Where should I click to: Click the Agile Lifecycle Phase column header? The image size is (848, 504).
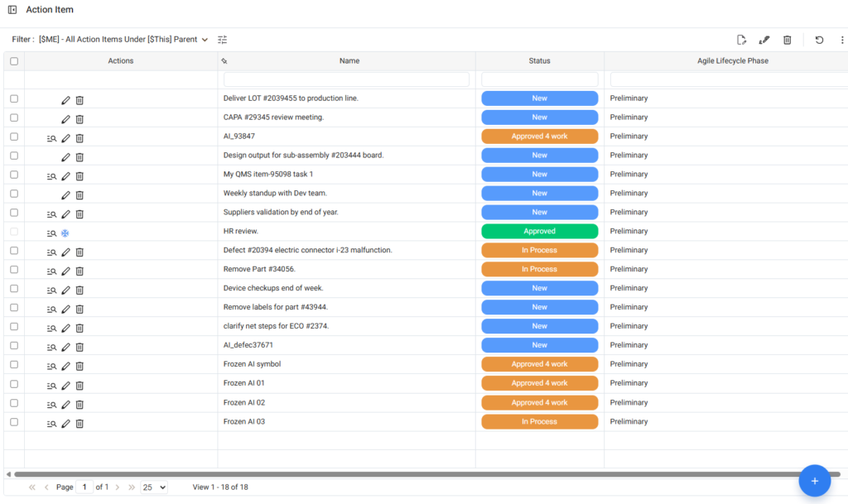point(722,61)
